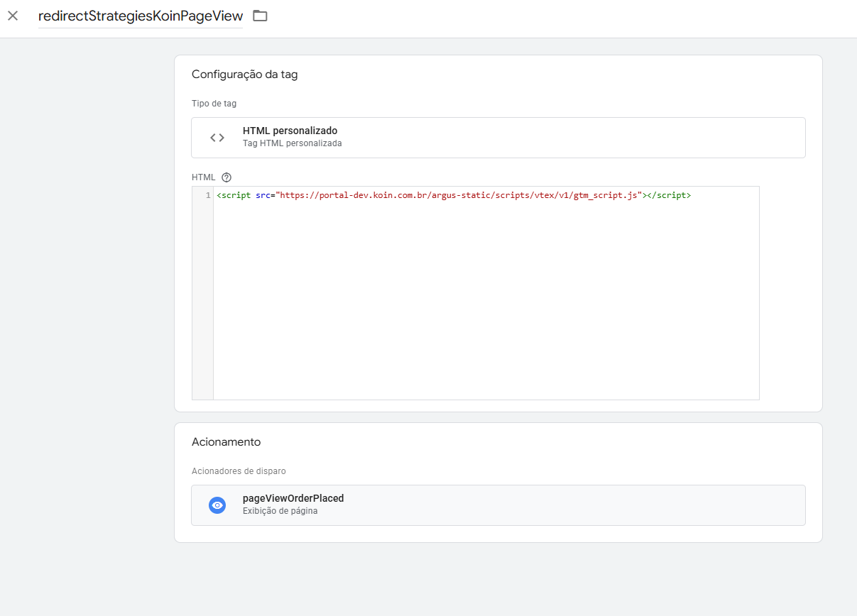The image size is (857, 616).
Task: Click the Acionamento section heading
Action: [x=226, y=442]
